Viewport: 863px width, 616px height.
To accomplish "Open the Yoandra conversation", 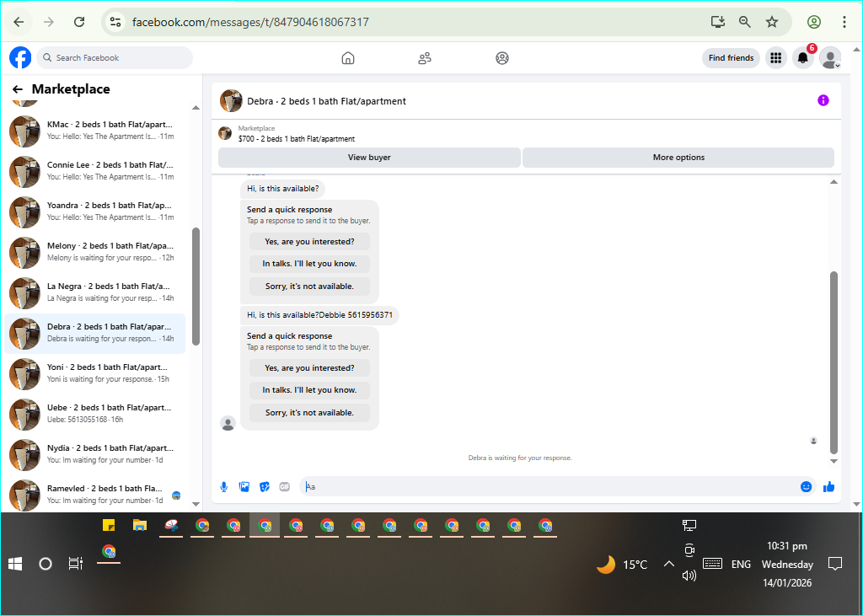I will click(94, 212).
